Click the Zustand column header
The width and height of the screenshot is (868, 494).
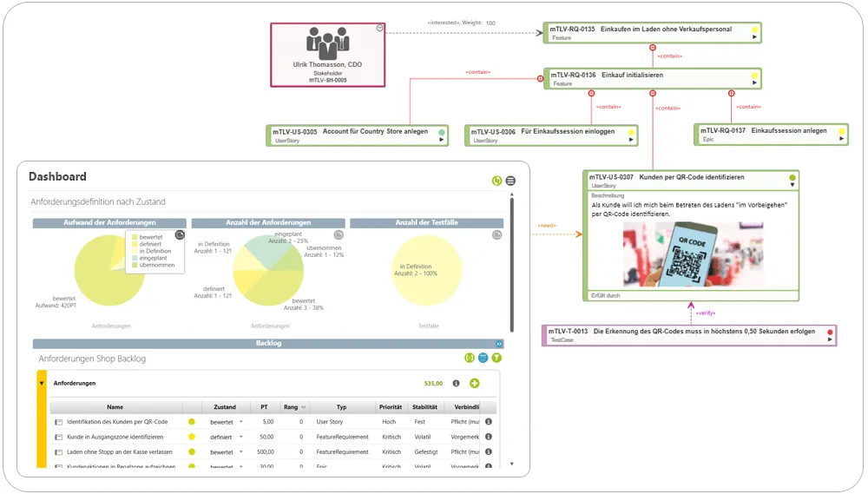[x=225, y=407]
